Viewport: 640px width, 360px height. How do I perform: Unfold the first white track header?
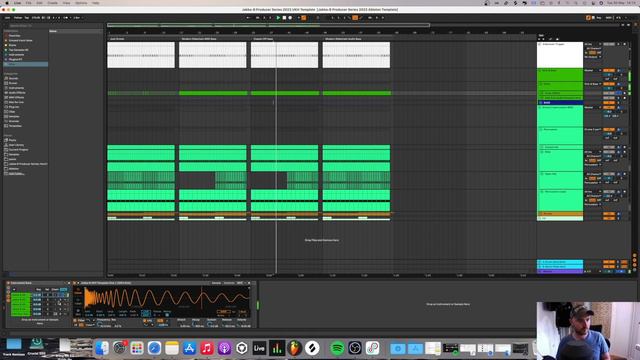point(540,44)
